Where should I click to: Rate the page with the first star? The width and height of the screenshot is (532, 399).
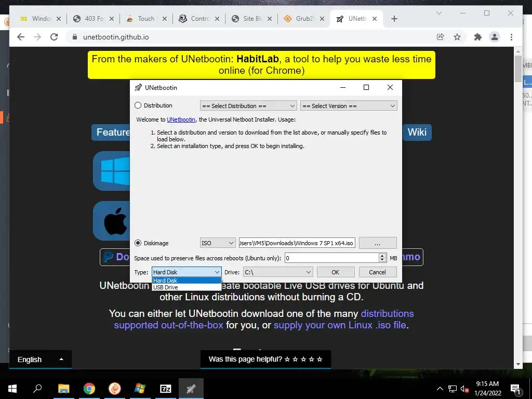click(287, 359)
